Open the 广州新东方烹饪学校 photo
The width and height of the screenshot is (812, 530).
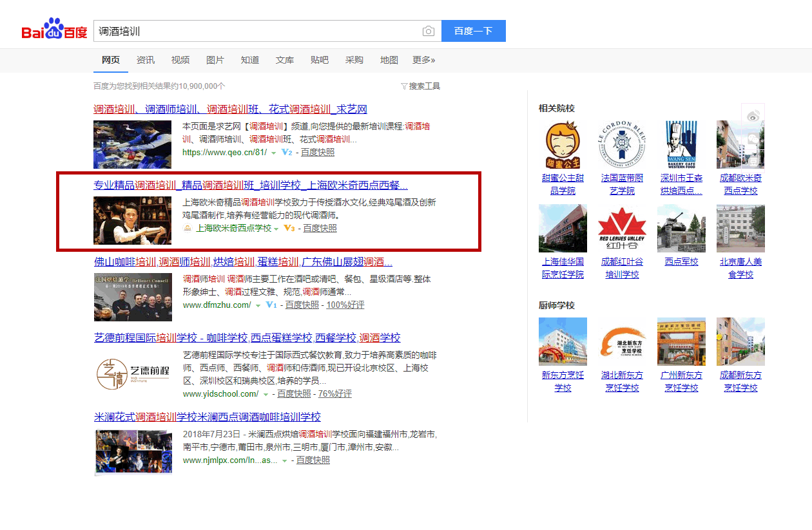point(681,341)
